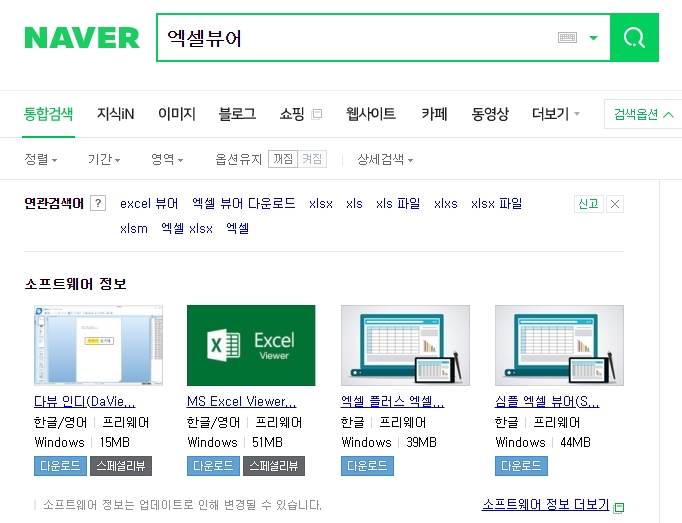Viewport: 682px width, 523px height.
Task: Expand the search box autocomplete arrow
Action: pyautogui.click(x=593, y=38)
